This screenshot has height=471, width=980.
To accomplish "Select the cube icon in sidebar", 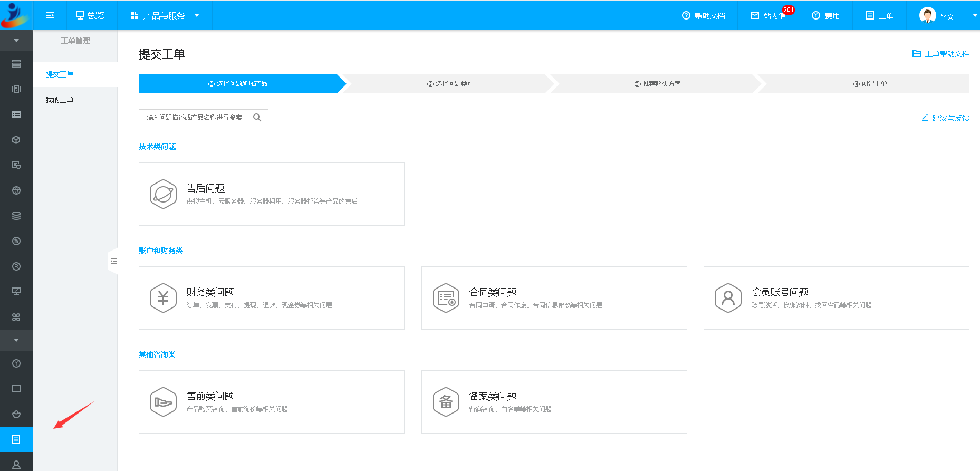I will (16, 140).
